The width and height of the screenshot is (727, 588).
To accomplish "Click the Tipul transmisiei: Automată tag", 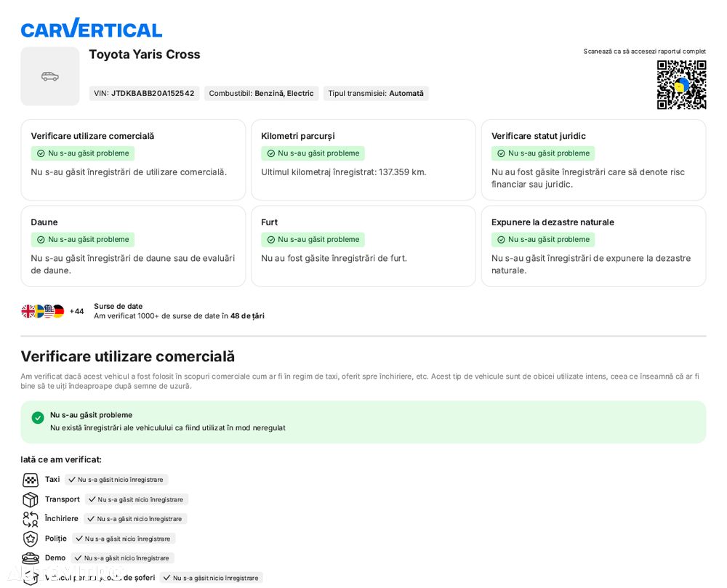I will coord(376,93).
